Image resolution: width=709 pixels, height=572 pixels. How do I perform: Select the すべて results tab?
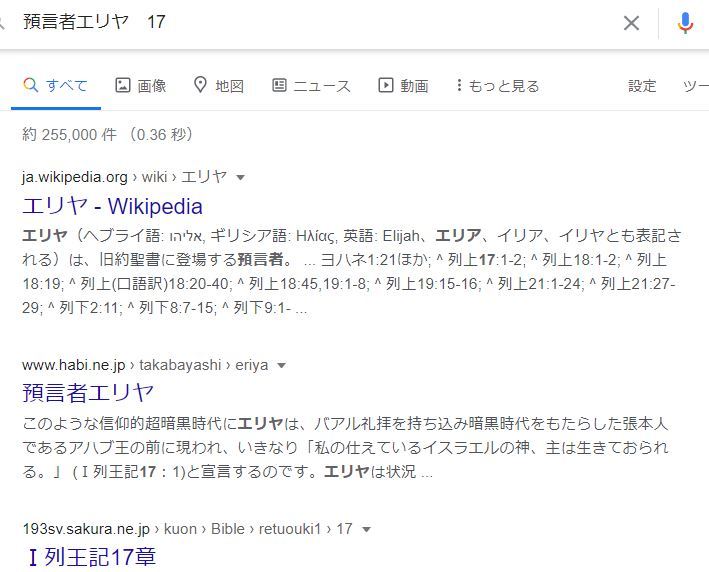coord(56,85)
